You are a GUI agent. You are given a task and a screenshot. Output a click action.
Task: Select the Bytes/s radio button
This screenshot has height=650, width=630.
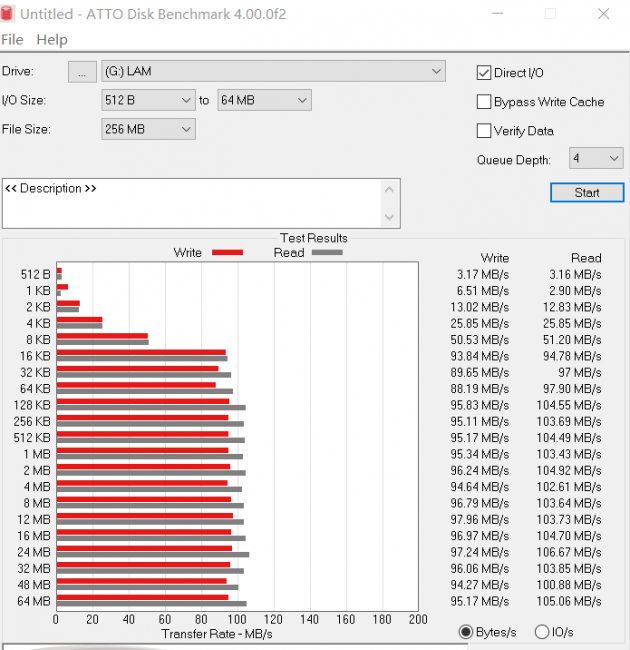466,632
